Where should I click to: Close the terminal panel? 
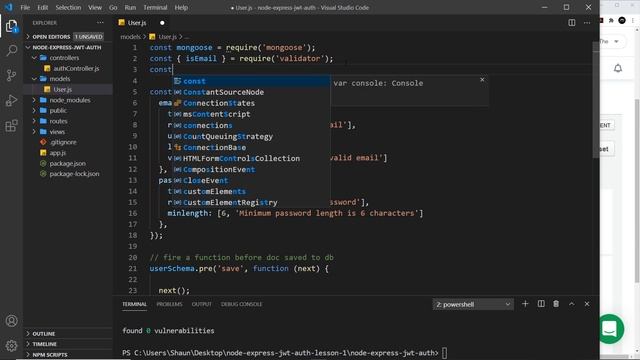coord(587,304)
